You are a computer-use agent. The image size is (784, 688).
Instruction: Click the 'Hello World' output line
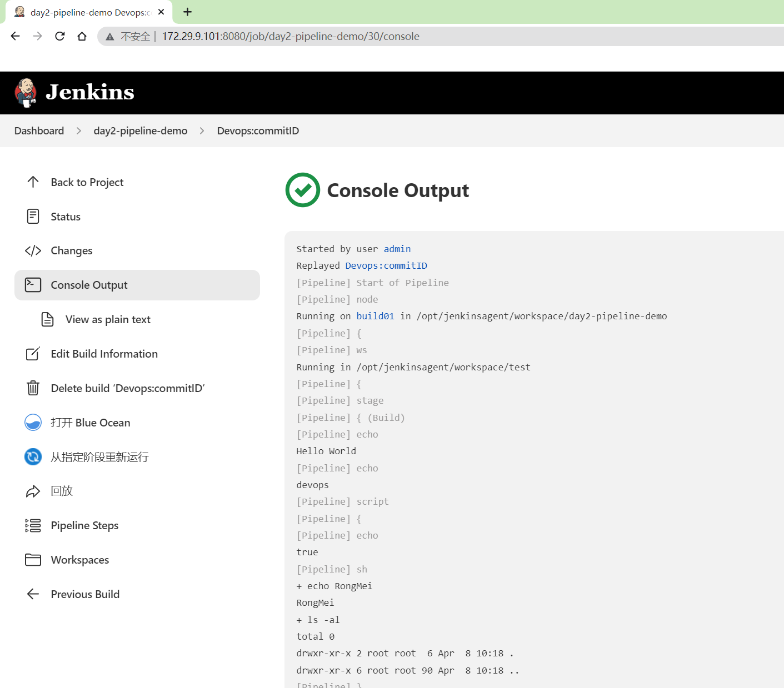point(326,451)
